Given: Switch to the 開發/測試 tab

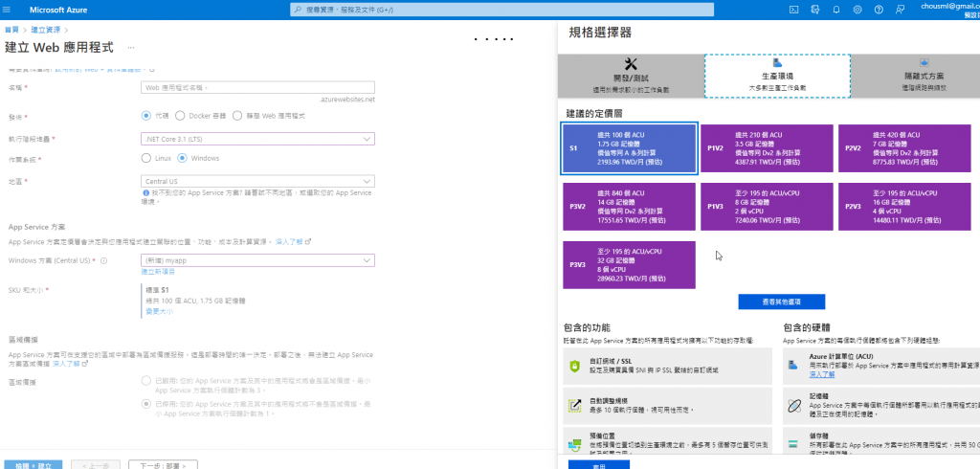Looking at the screenshot, I should [x=631, y=76].
